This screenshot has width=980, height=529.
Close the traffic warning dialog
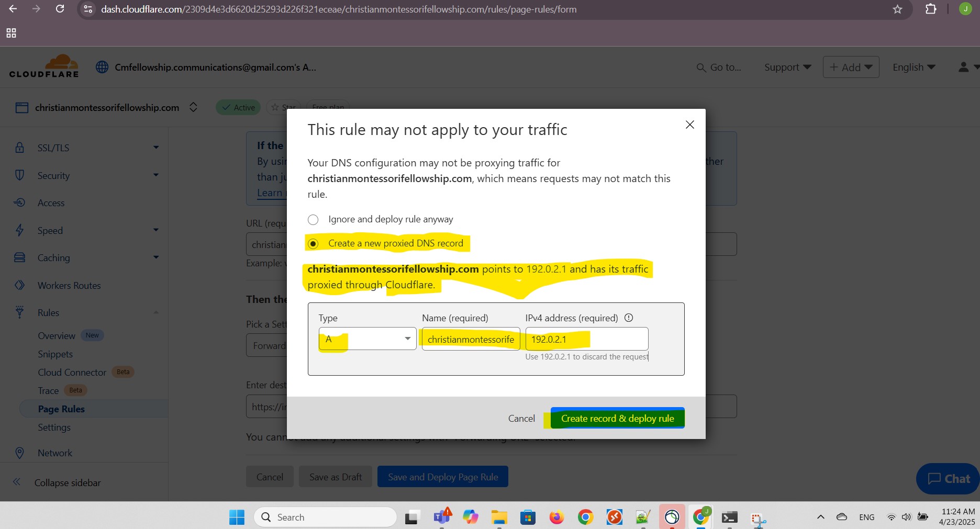click(690, 125)
